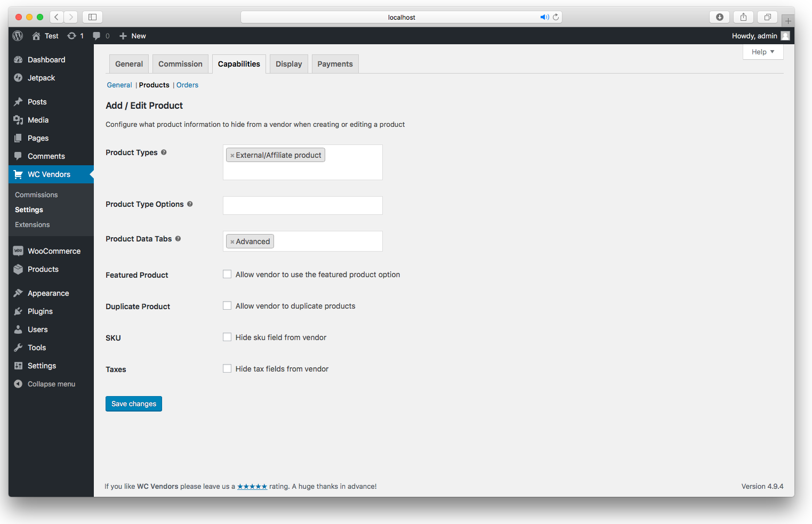Click the Safari reload page icon
The width and height of the screenshot is (812, 524).
tap(556, 17)
